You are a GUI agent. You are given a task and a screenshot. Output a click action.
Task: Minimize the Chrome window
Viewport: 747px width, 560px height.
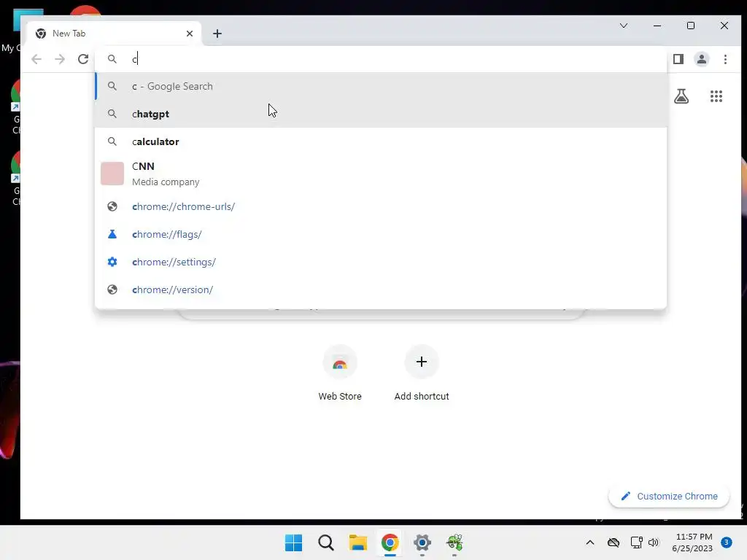pos(657,26)
